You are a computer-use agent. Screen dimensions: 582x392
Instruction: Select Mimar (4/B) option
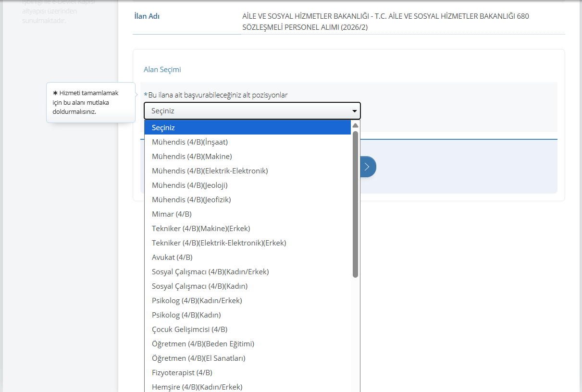pyautogui.click(x=248, y=214)
